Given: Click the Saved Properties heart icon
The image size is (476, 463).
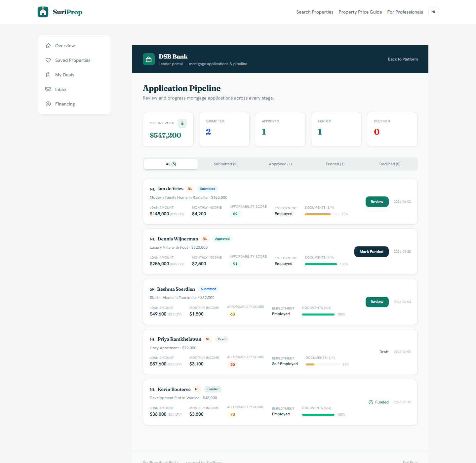Looking at the screenshot, I should (x=48, y=60).
